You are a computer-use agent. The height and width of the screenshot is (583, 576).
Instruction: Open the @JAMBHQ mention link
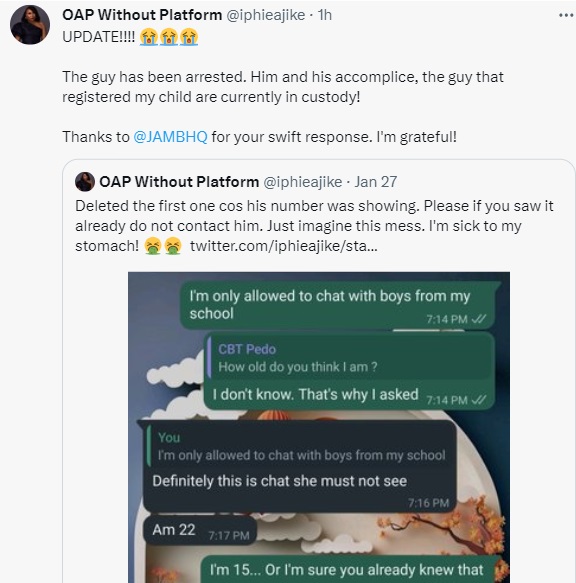pos(170,137)
